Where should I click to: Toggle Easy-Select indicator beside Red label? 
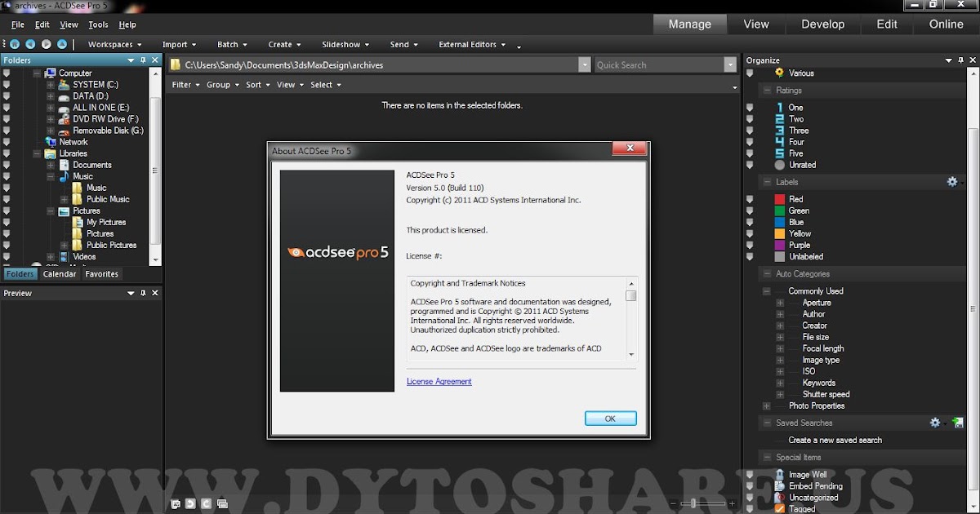tap(750, 199)
